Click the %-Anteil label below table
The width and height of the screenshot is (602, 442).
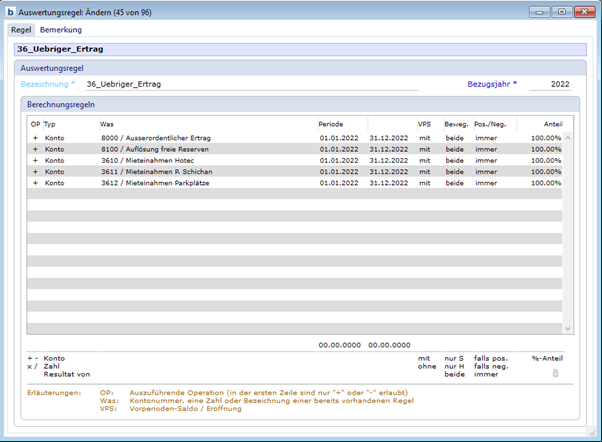point(548,357)
